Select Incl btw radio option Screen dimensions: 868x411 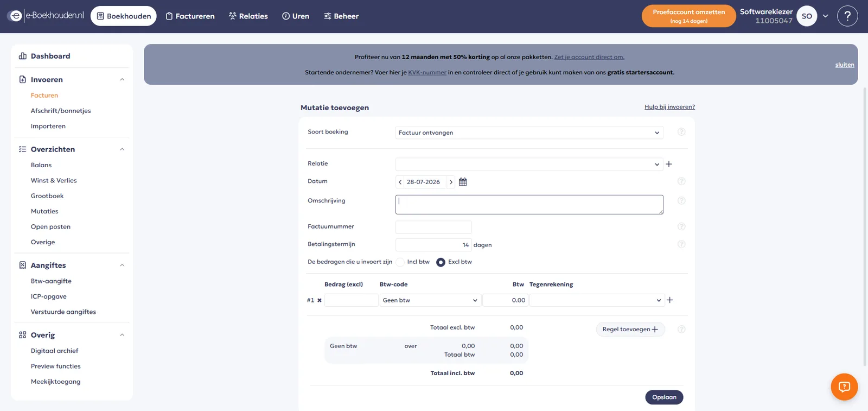point(400,262)
